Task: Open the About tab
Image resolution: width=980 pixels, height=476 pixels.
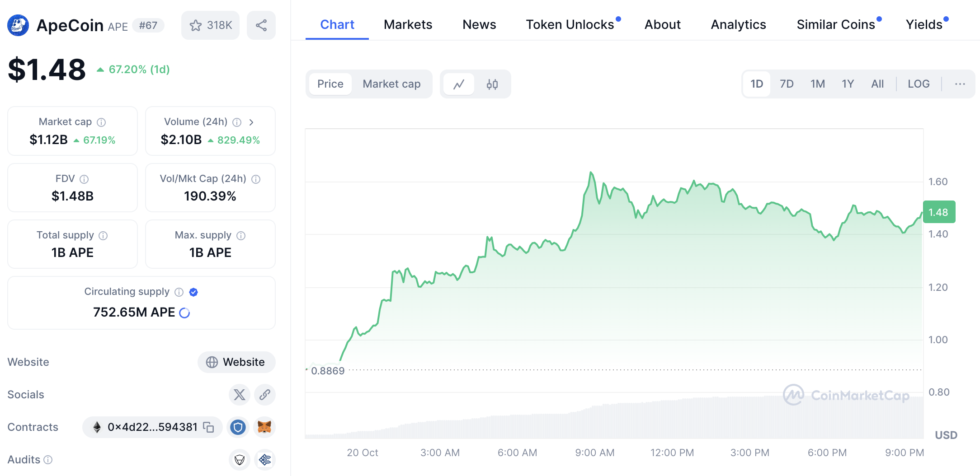Action: coord(662,24)
